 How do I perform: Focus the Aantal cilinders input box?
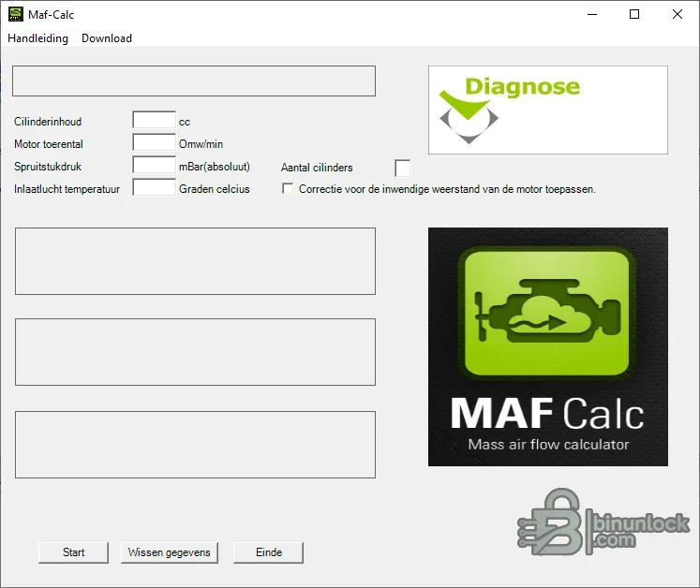point(403,169)
